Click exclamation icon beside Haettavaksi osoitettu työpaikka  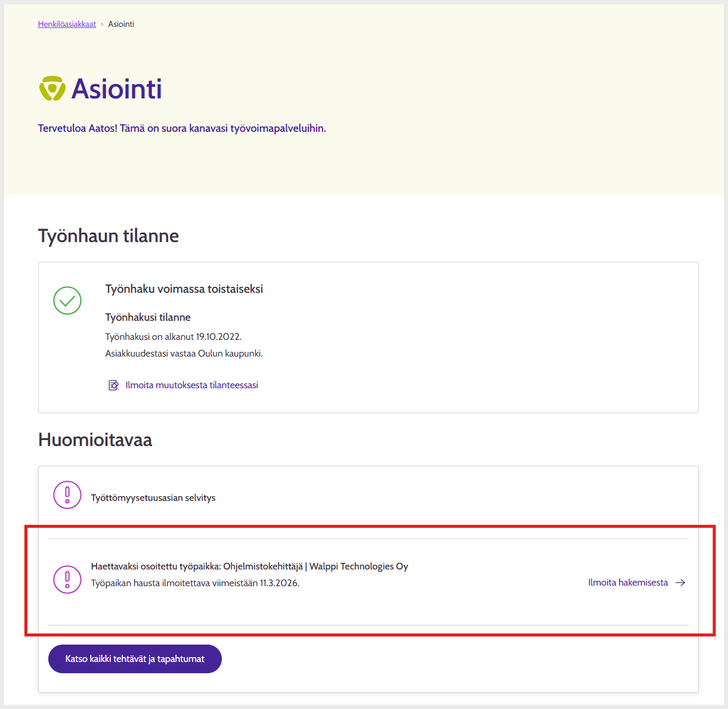(x=67, y=580)
